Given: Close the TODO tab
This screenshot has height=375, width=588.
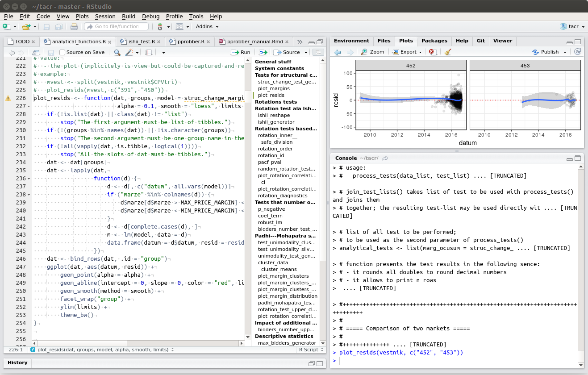Looking at the screenshot, I should 34,42.
